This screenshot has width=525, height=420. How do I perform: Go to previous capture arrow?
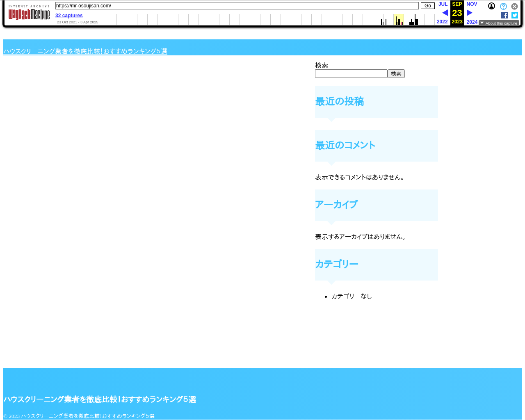point(445,13)
